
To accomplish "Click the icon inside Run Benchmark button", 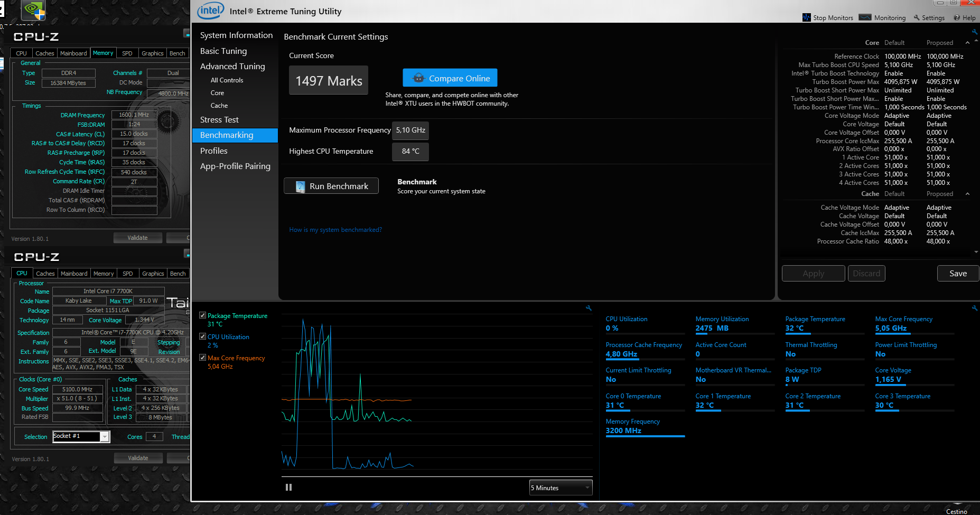I will [x=300, y=186].
